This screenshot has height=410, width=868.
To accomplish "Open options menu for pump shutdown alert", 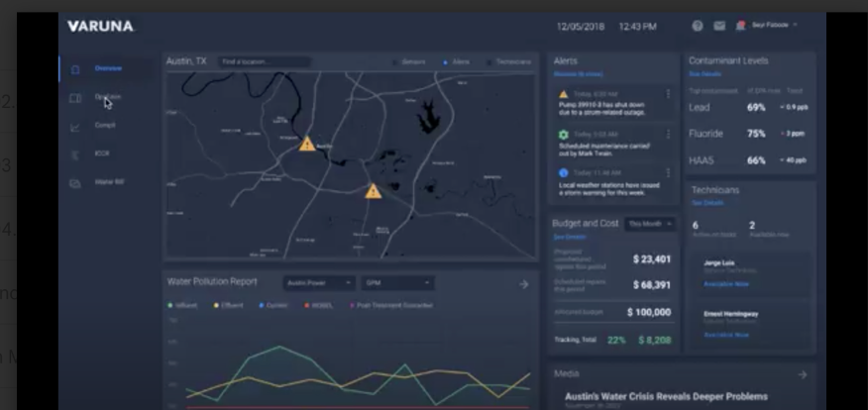I will [x=668, y=94].
